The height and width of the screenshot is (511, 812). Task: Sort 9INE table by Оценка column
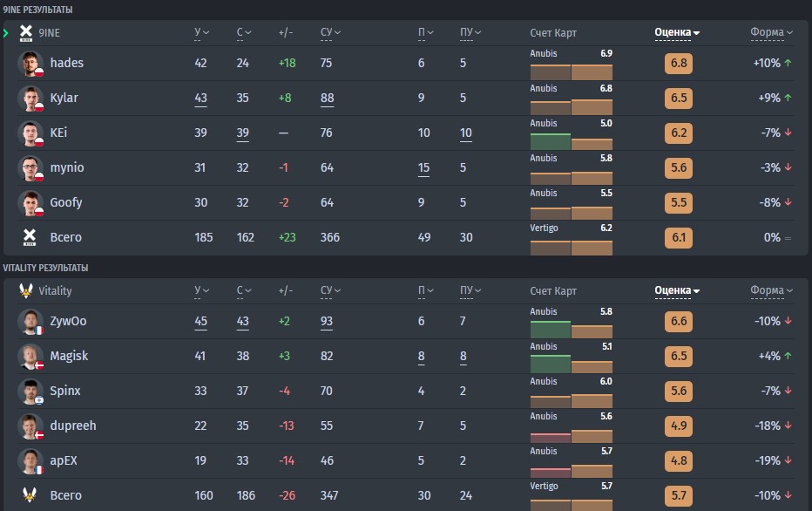point(677,32)
